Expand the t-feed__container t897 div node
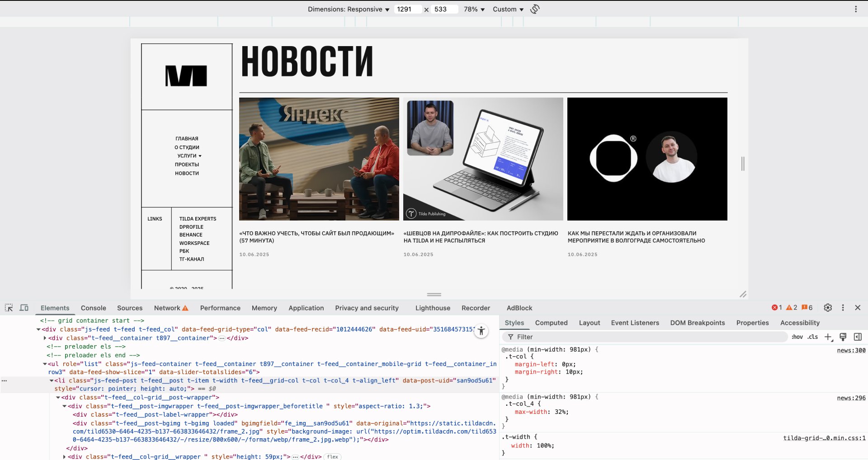This screenshot has height=460, width=868. [45, 338]
